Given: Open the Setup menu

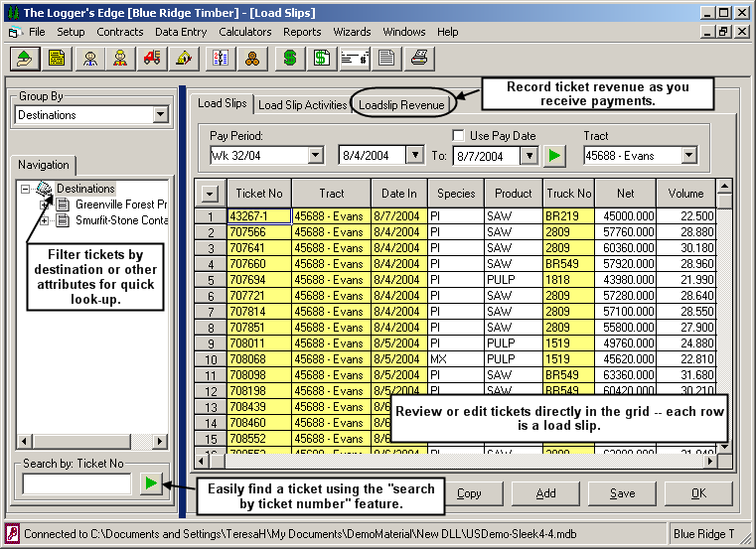Looking at the screenshot, I should (71, 32).
